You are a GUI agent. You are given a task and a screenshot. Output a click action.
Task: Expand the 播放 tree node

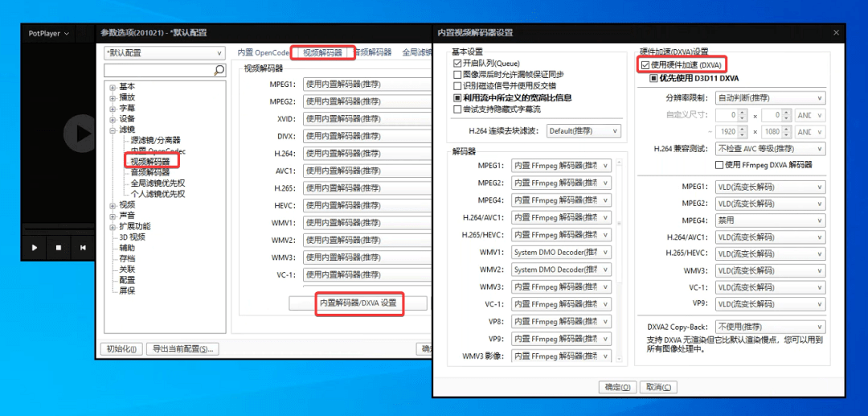(x=113, y=97)
